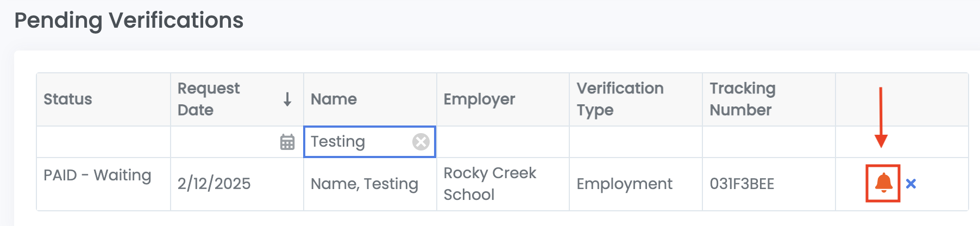Viewport: 980px width, 226px height.
Task: Click the blue X cancel icon
Action: click(911, 184)
